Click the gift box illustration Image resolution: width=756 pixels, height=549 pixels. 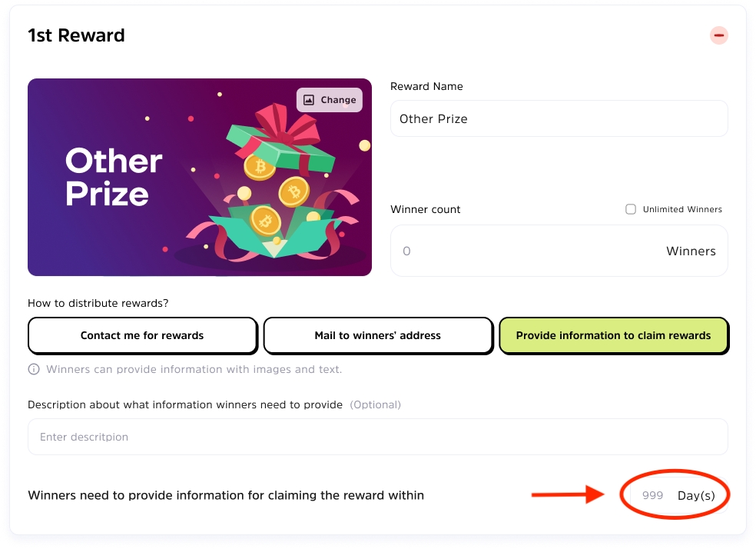click(x=275, y=183)
